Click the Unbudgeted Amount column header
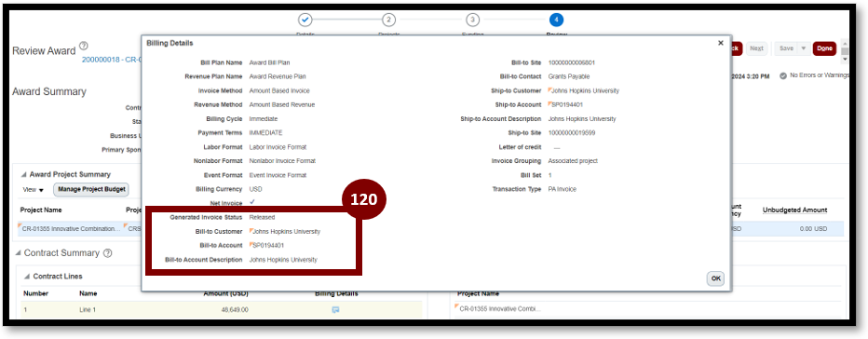The width and height of the screenshot is (868, 339). tap(795, 210)
